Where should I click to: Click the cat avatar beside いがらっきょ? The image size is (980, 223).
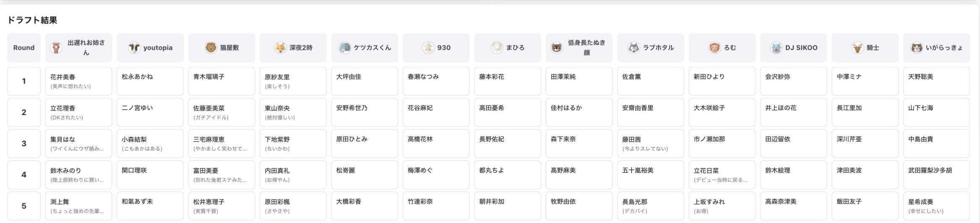917,48
